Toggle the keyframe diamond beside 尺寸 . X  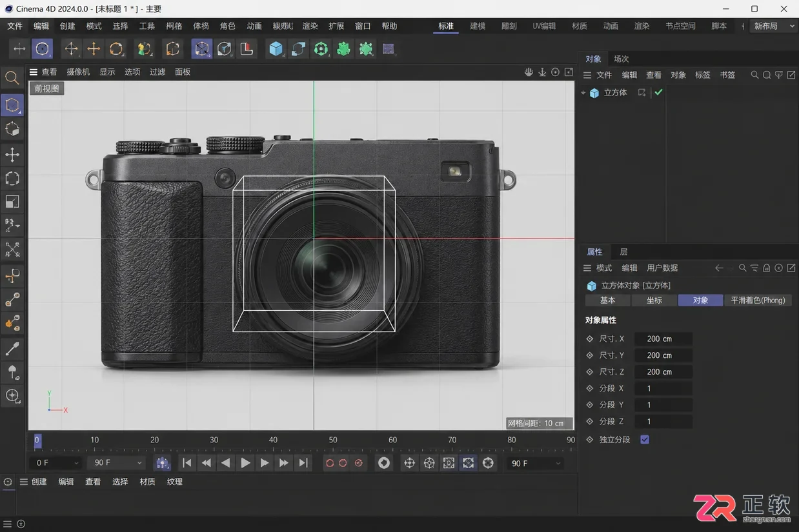pos(589,339)
